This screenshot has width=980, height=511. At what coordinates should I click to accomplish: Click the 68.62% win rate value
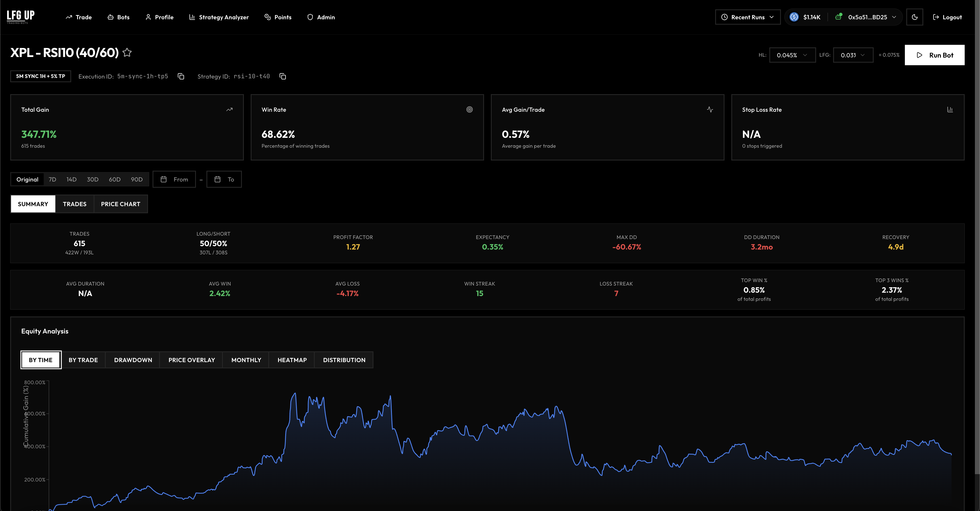click(x=278, y=134)
